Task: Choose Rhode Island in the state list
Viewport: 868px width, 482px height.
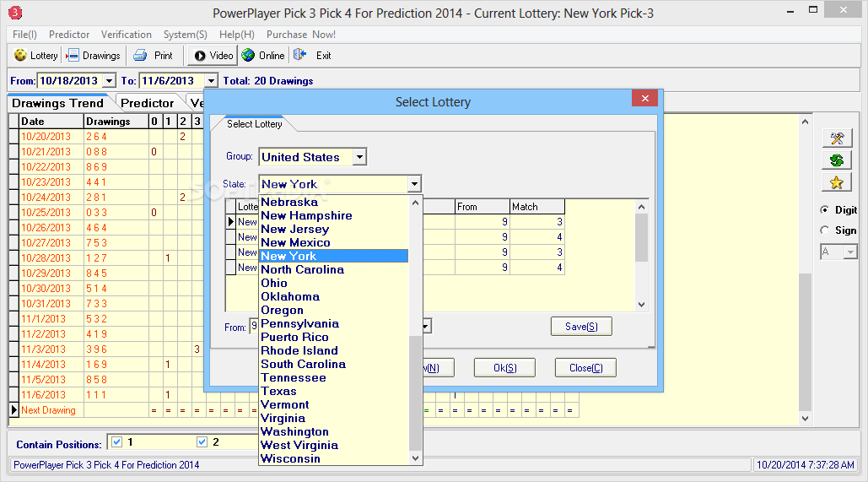Action: pos(334,350)
